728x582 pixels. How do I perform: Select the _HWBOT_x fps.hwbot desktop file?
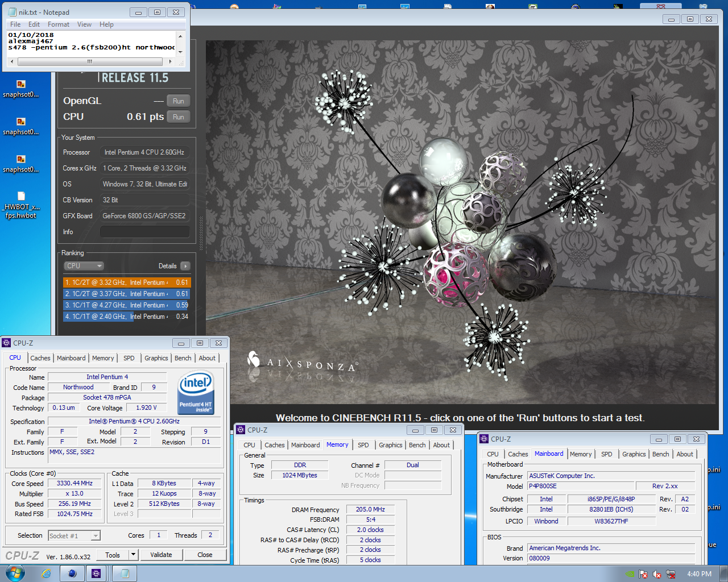21,206
